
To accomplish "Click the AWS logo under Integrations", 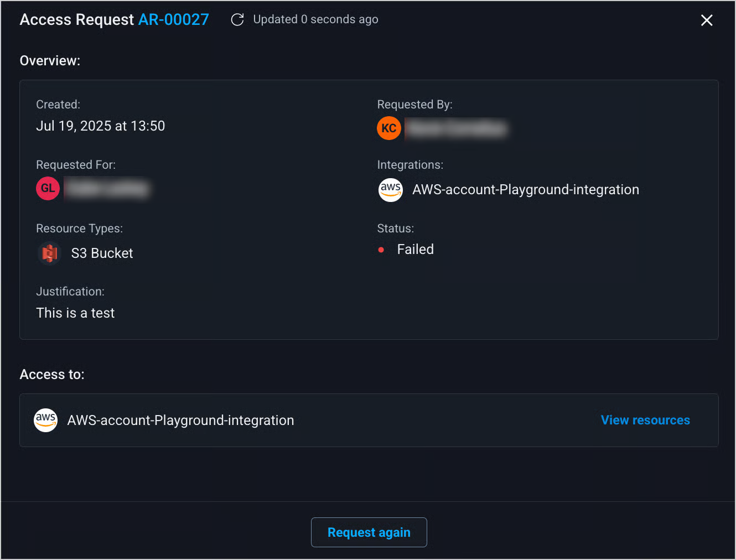I will 391,190.
